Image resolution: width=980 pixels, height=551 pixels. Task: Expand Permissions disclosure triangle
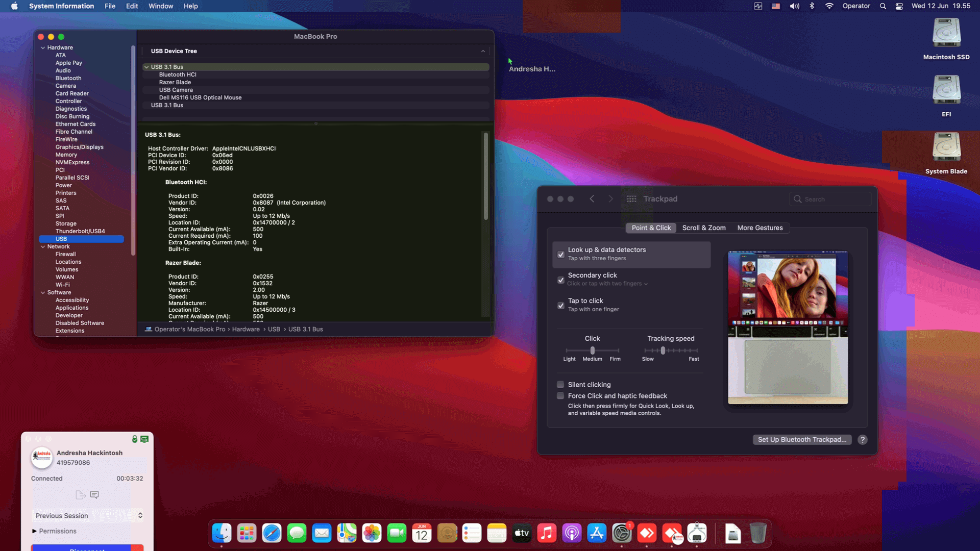(34, 531)
